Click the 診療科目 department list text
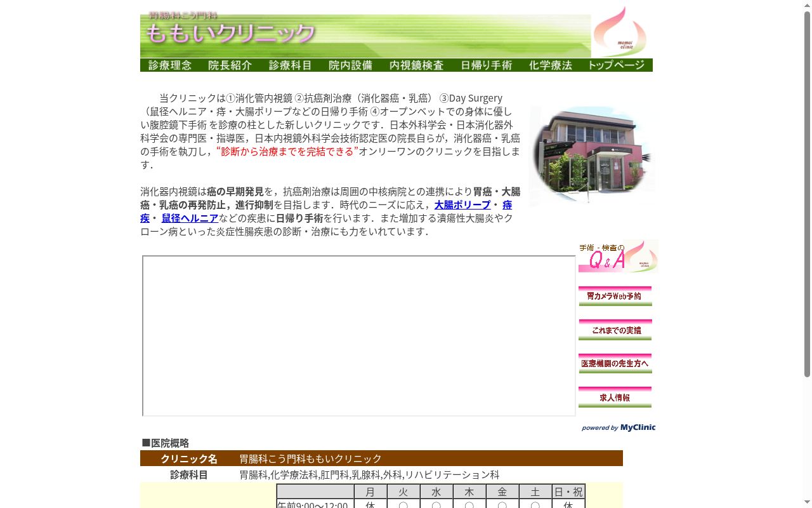This screenshot has width=812, height=508. [369, 474]
